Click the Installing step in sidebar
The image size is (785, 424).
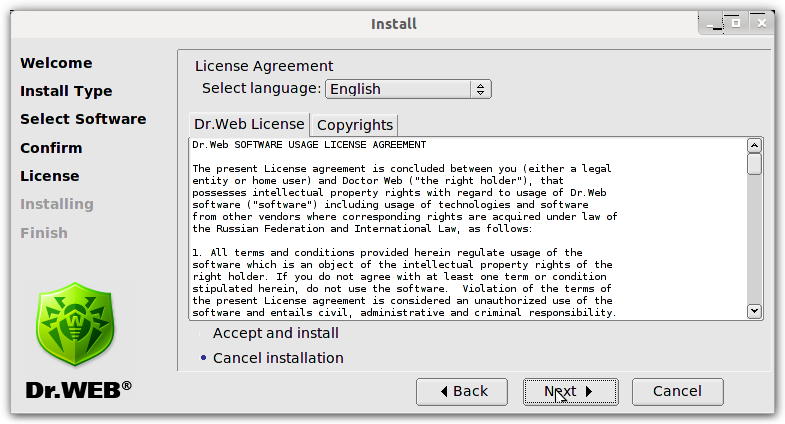57,204
